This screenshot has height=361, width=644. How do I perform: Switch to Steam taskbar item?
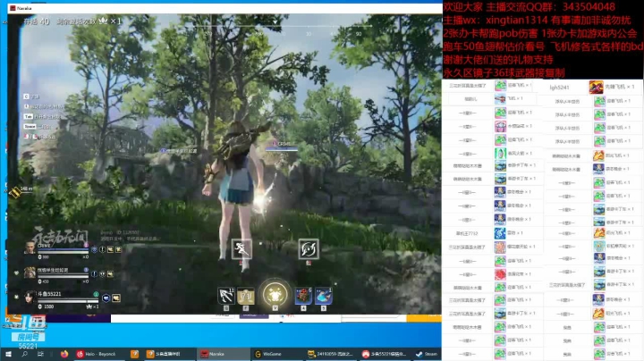pos(427,354)
